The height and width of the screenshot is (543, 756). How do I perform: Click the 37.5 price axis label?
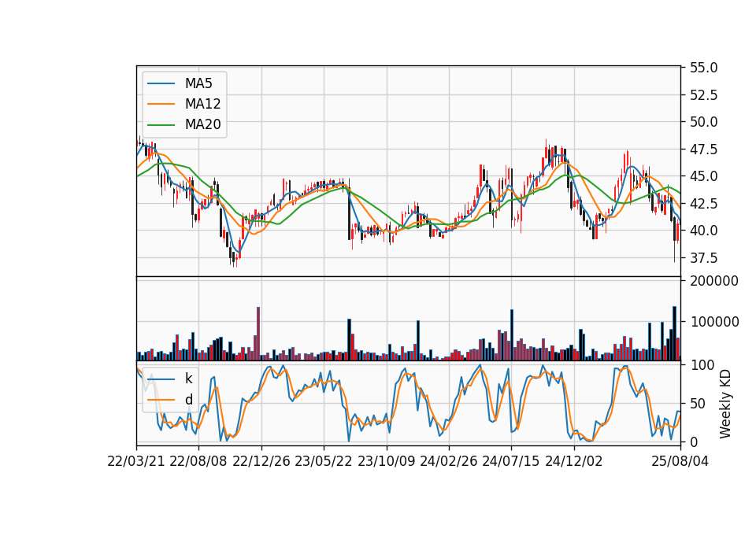click(x=703, y=258)
